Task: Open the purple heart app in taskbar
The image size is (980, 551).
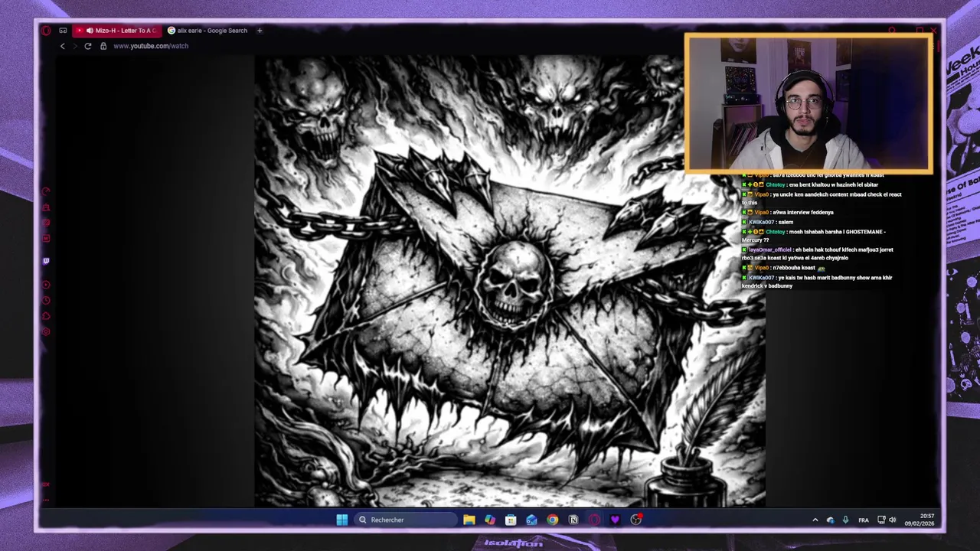Action: [x=615, y=520]
